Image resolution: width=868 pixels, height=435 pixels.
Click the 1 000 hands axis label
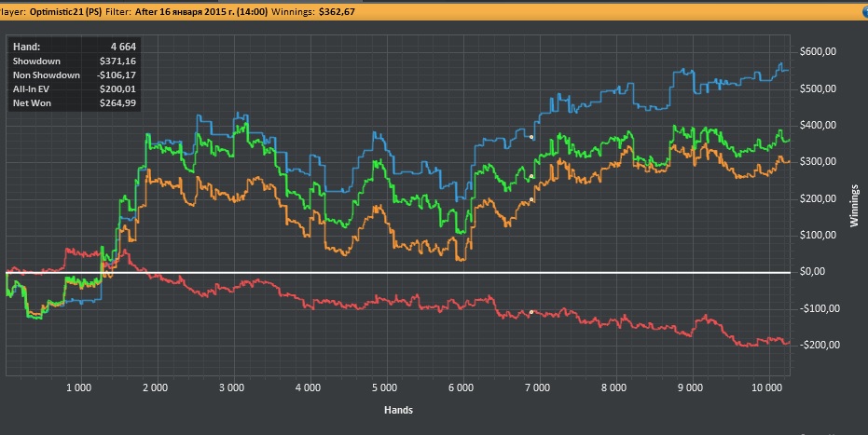coord(78,388)
